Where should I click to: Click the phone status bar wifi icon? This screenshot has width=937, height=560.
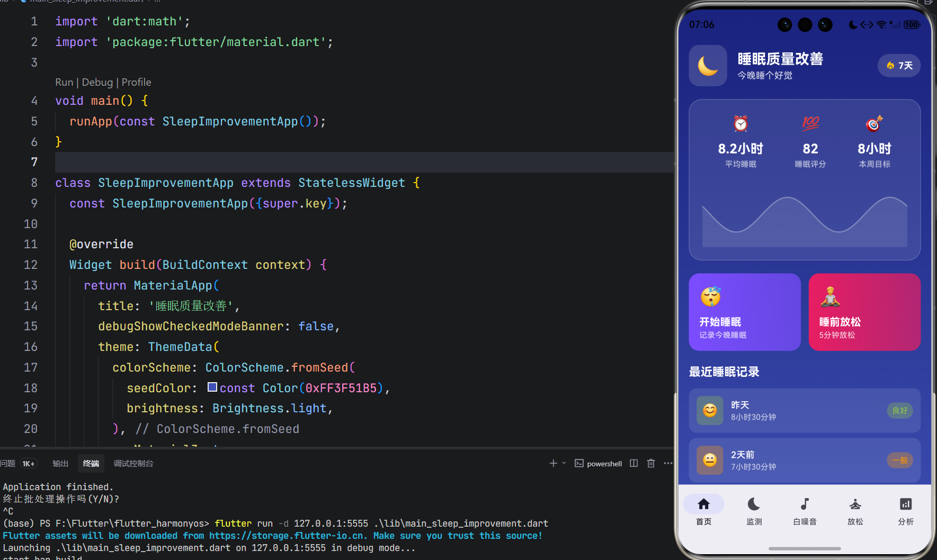(x=881, y=24)
